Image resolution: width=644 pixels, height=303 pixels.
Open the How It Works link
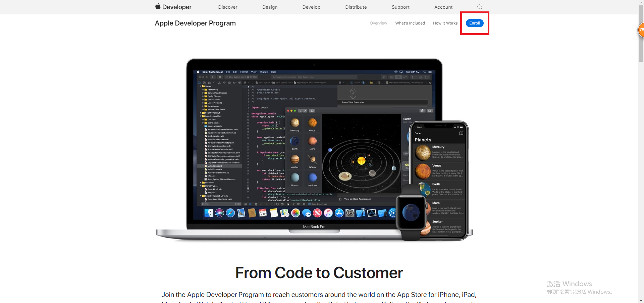(x=445, y=23)
